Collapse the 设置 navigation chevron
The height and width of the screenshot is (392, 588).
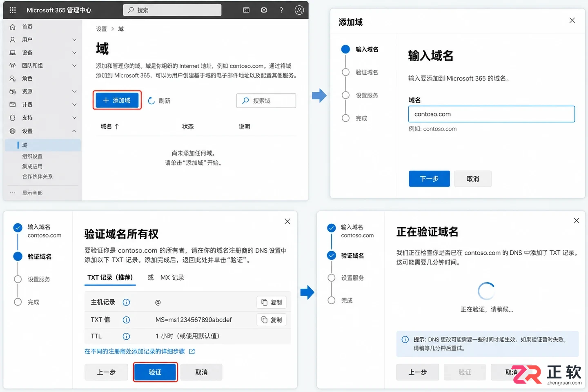pos(74,131)
